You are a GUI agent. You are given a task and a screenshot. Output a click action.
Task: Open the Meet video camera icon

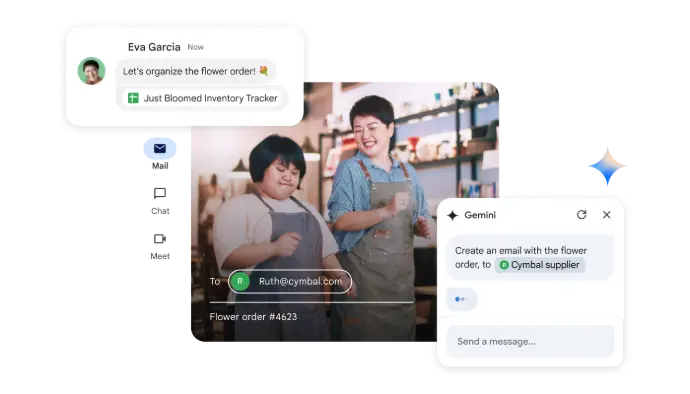pyautogui.click(x=160, y=239)
